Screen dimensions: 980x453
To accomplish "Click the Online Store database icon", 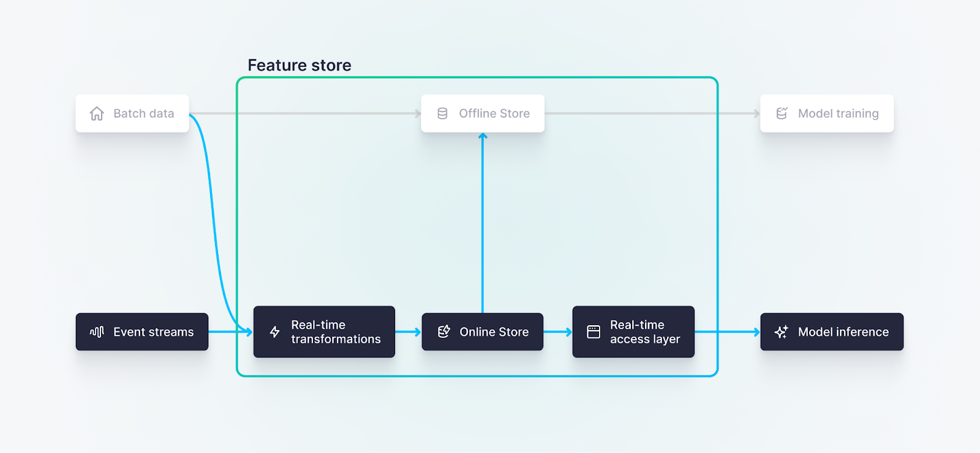I will (x=443, y=332).
